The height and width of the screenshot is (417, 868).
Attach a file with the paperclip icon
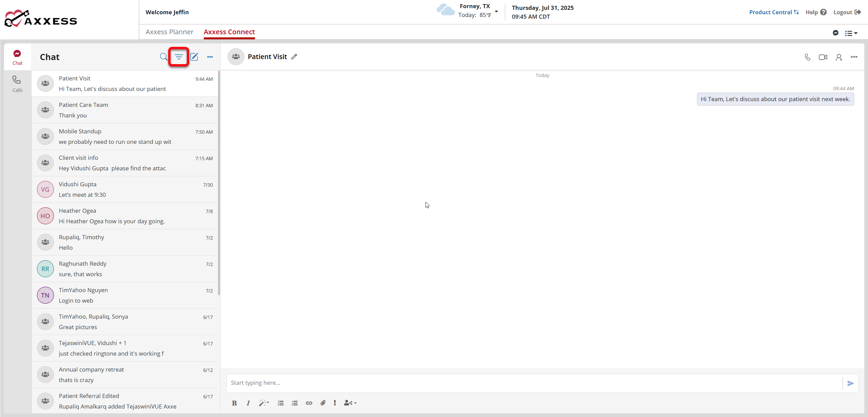pyautogui.click(x=323, y=403)
